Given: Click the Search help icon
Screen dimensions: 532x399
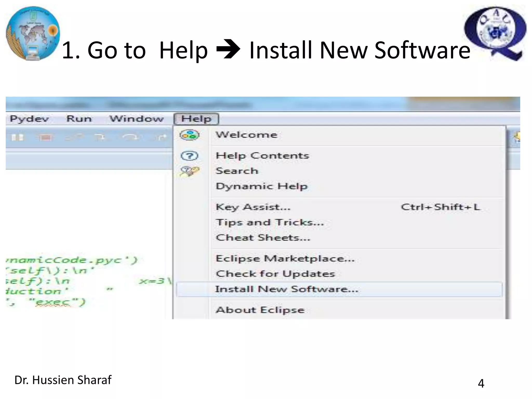Looking at the screenshot, I should (x=189, y=171).
